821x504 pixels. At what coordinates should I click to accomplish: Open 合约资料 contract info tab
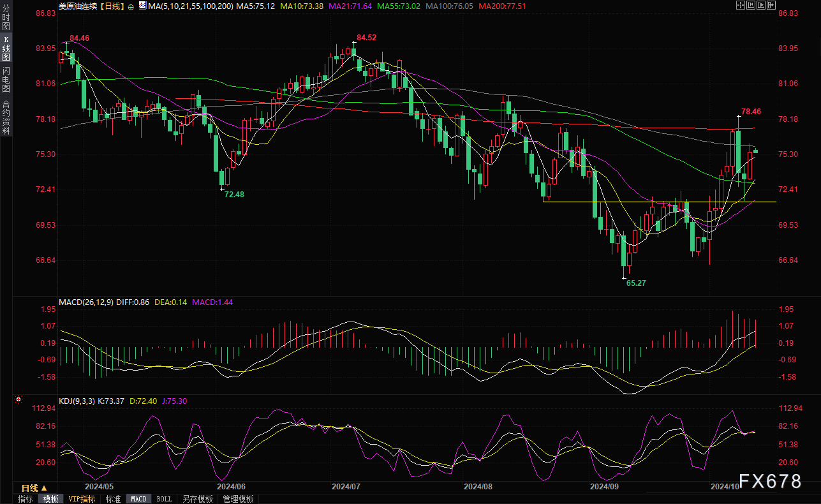[6, 117]
